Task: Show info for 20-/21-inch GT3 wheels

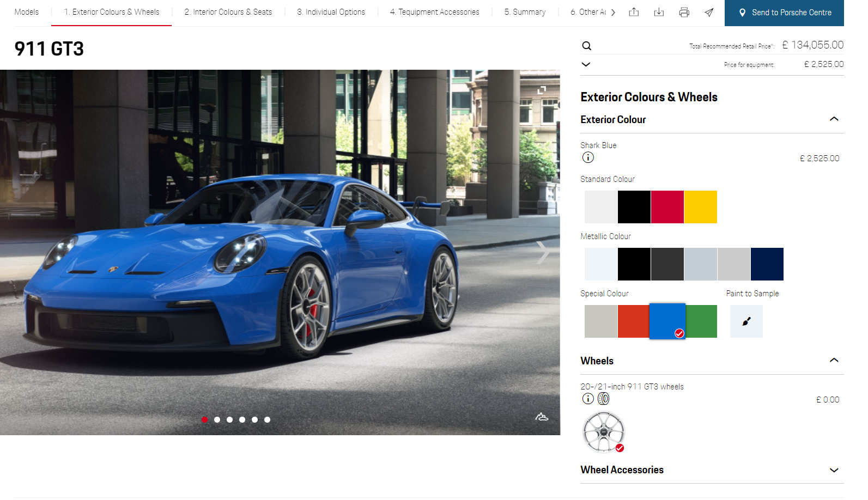Action: point(588,399)
